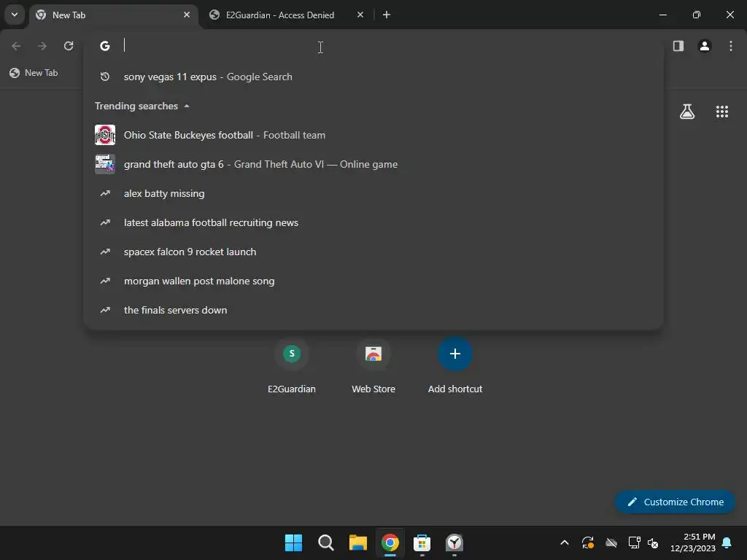Viewport: 747px width, 560px height.
Task: Click the muted volume tray icon
Action: [x=653, y=542]
